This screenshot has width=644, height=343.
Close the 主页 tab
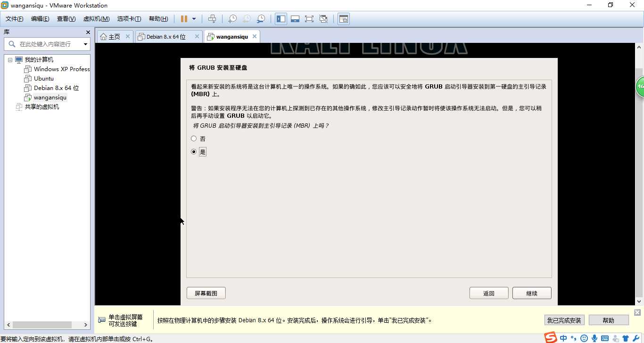pyautogui.click(x=128, y=36)
